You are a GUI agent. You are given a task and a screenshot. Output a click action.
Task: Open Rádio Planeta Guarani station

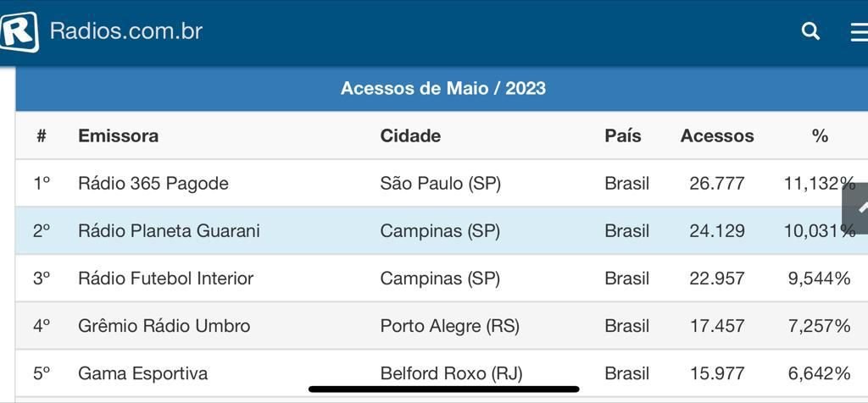[169, 230]
